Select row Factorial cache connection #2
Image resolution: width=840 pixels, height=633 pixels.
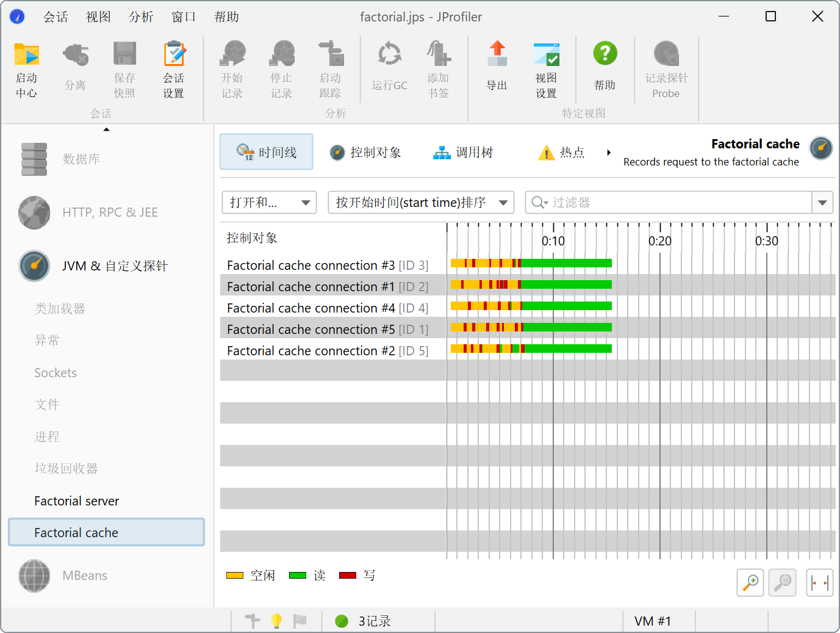(x=528, y=350)
